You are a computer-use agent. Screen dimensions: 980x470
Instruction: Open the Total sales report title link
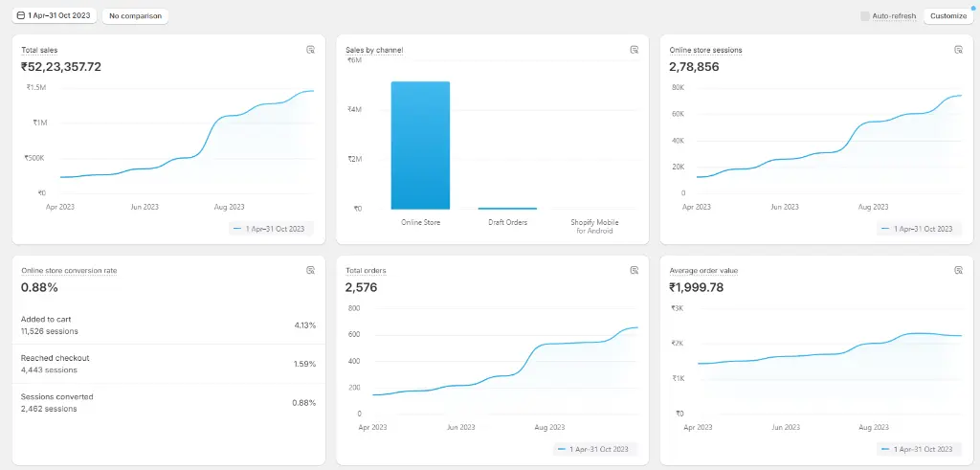click(x=40, y=50)
